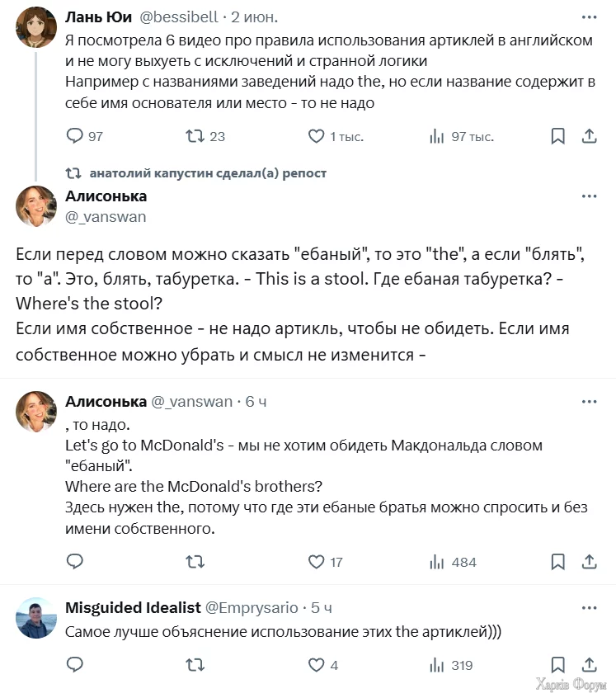Bookmark Алисонька's McDonald's tweet
The height and width of the screenshot is (698, 616).
pyautogui.click(x=558, y=562)
